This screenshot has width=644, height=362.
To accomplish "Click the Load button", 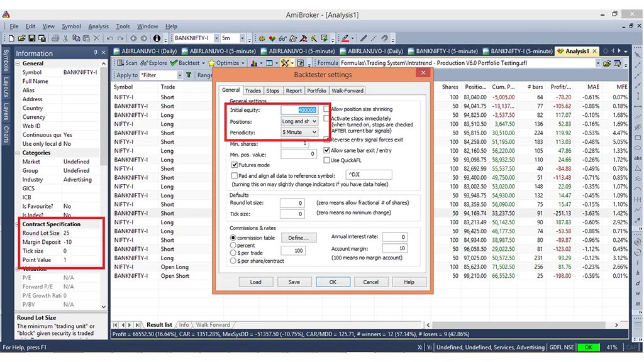I will (x=255, y=282).
